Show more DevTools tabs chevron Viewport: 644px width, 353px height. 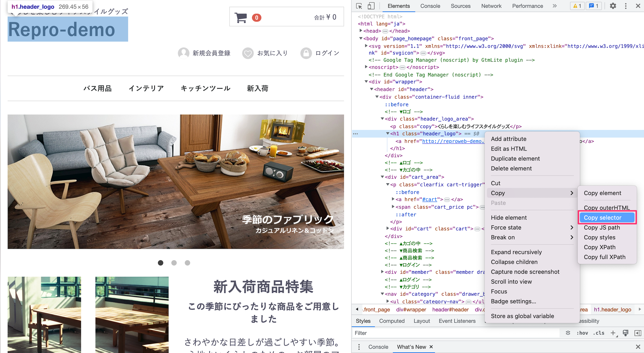555,6
